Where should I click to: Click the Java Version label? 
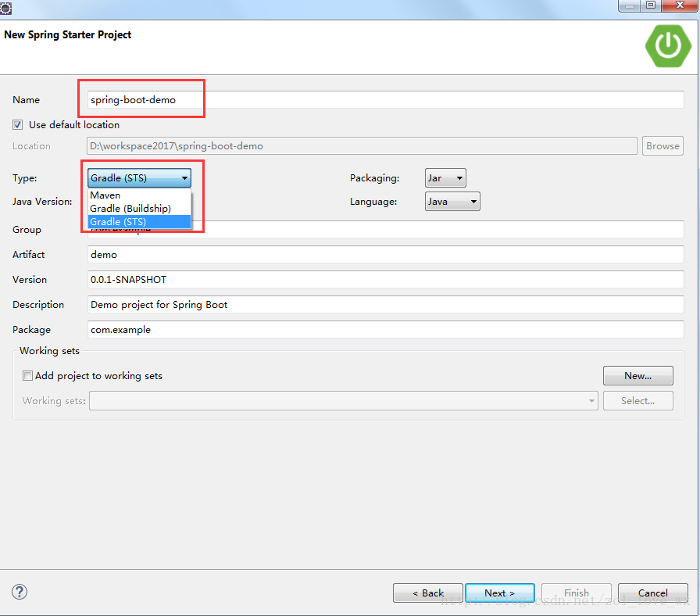click(x=42, y=202)
